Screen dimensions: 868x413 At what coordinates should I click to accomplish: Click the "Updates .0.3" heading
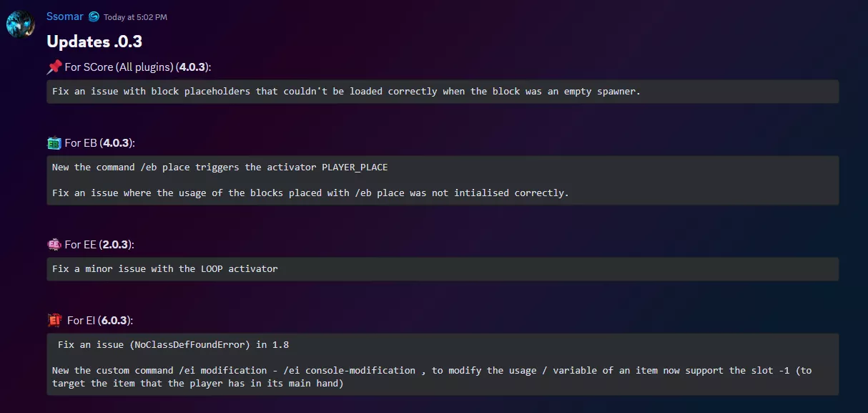click(x=94, y=42)
